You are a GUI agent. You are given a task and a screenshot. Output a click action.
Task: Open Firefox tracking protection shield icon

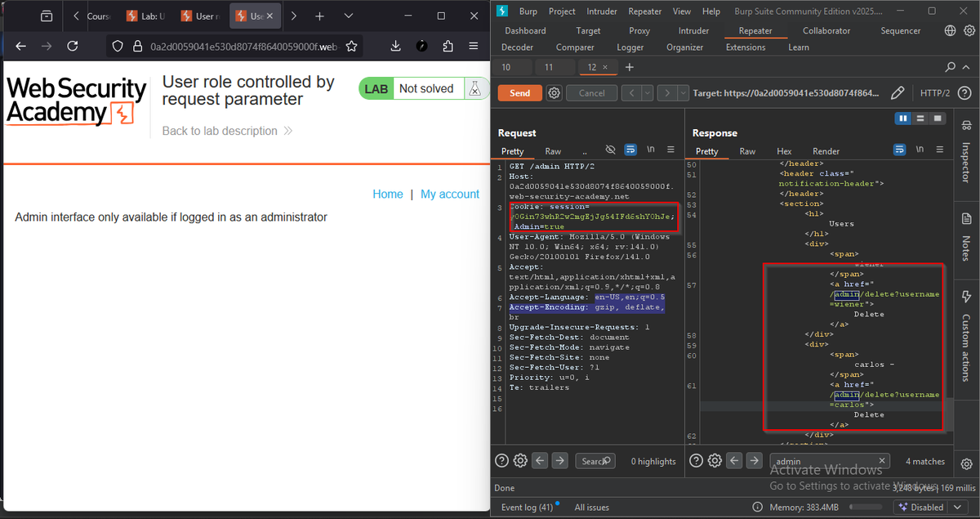[117, 47]
